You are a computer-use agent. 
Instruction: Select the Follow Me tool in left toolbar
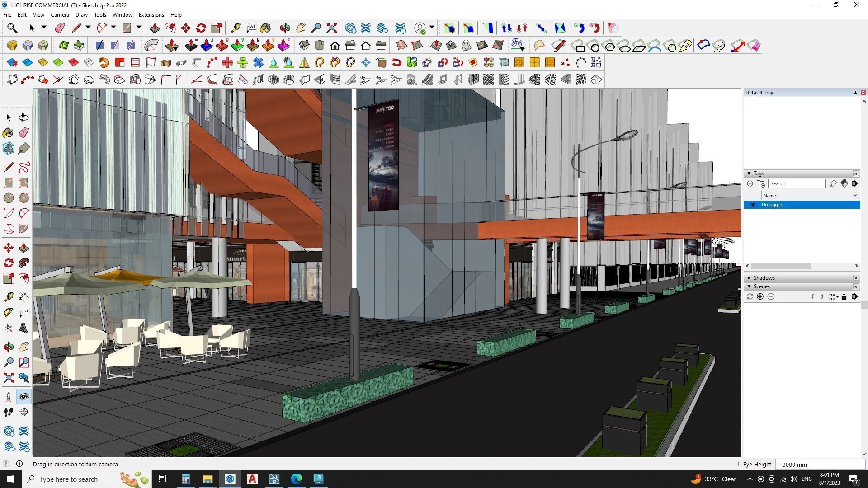(x=24, y=263)
